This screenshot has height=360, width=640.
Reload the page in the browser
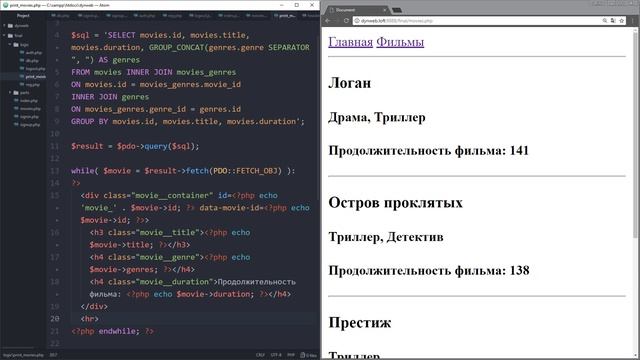click(x=346, y=21)
